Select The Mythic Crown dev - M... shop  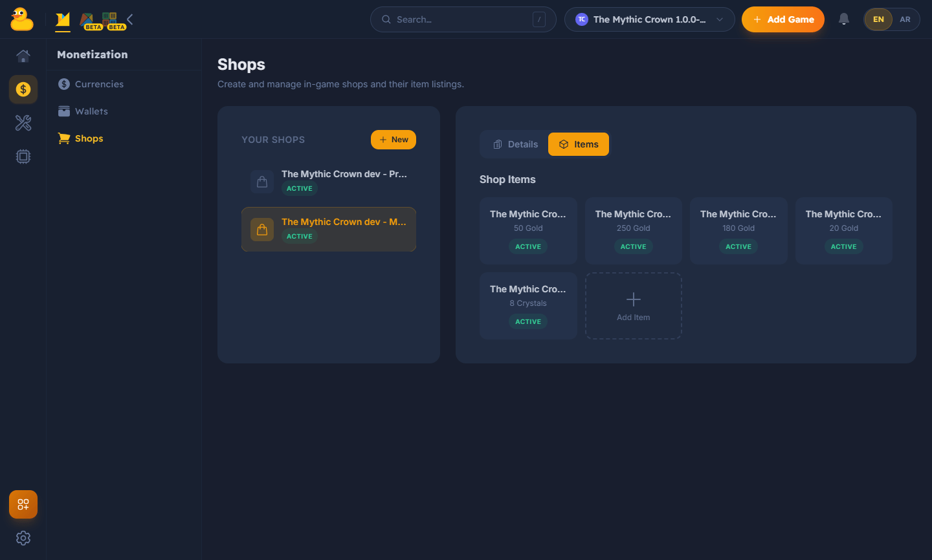tap(329, 230)
